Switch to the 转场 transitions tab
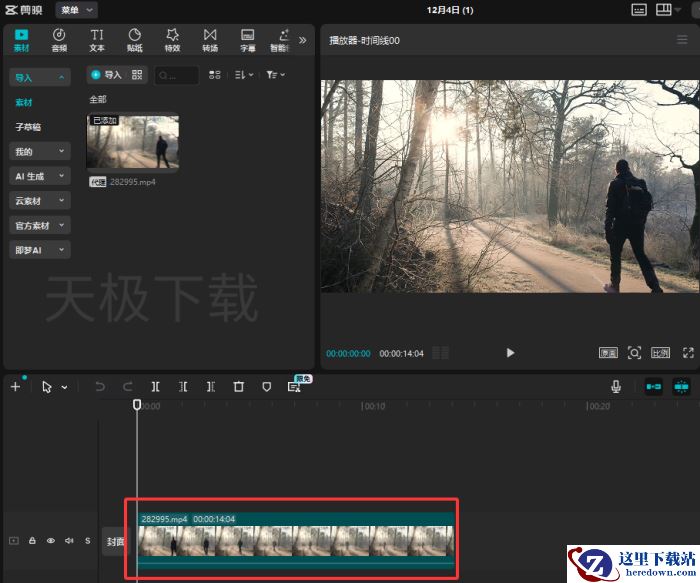 210,40
